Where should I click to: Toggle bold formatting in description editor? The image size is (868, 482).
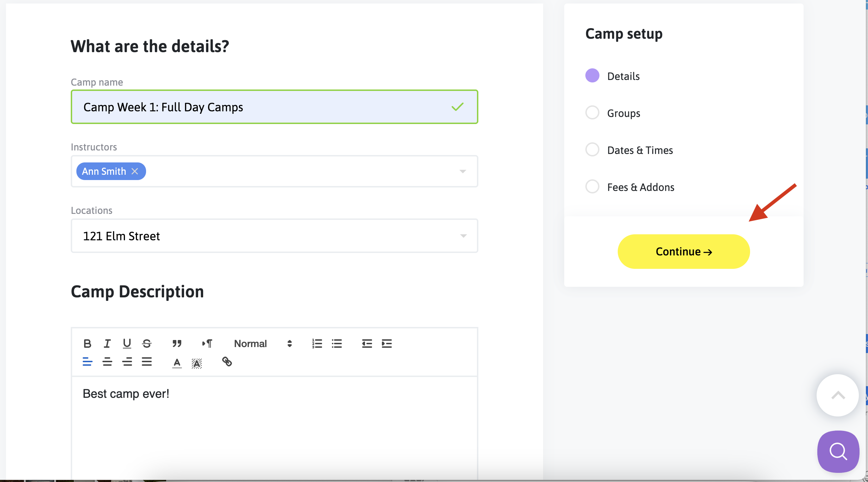point(87,344)
